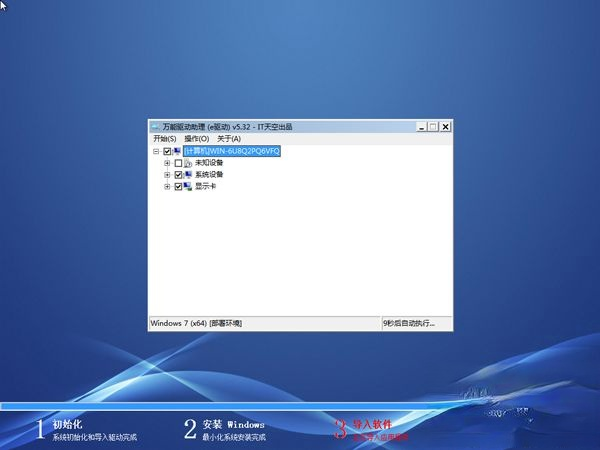600x450 pixels.
Task: Collapse the computer root tree node
Action: point(156,152)
